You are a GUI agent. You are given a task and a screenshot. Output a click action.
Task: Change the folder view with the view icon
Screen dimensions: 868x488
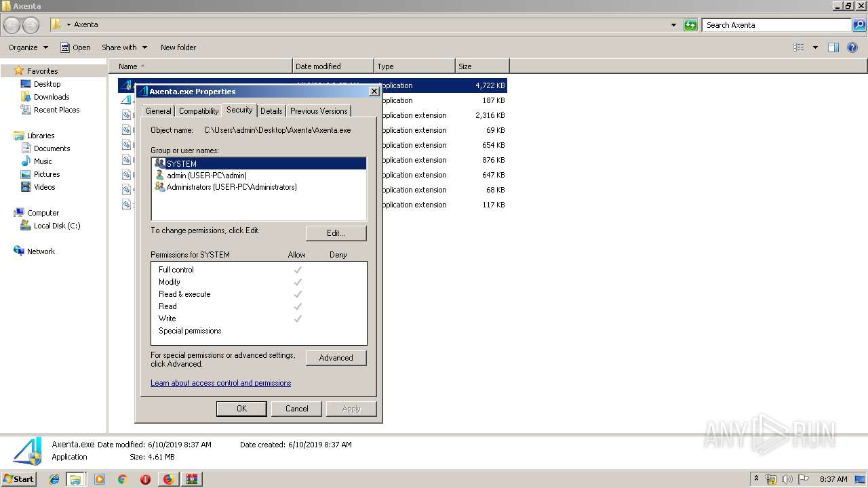(x=799, y=47)
